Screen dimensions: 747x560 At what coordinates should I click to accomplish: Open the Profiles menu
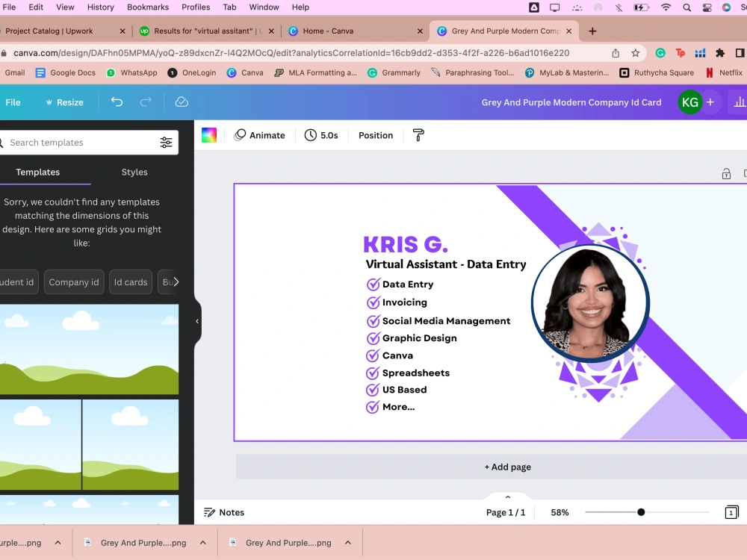(196, 7)
